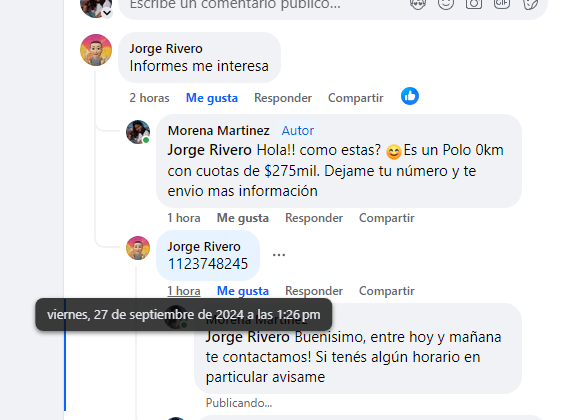Open Morena Martinez's profile picture
561x420 pixels.
coord(138,132)
